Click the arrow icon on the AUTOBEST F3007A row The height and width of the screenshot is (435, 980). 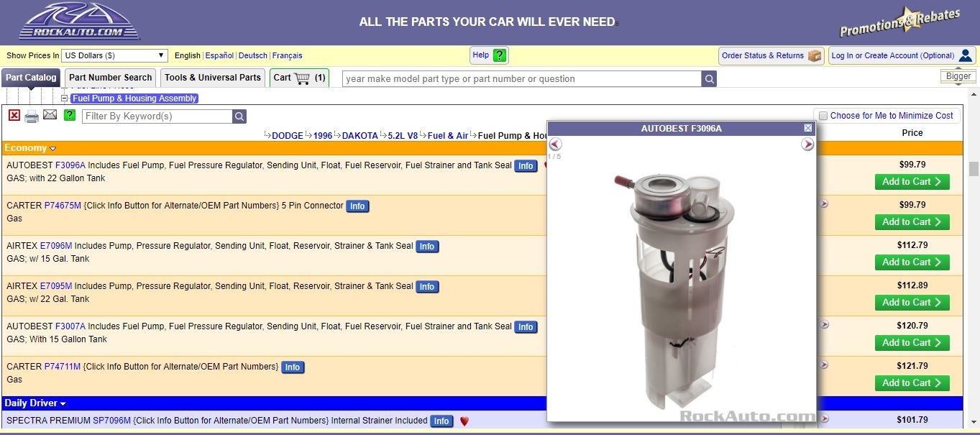point(824,324)
